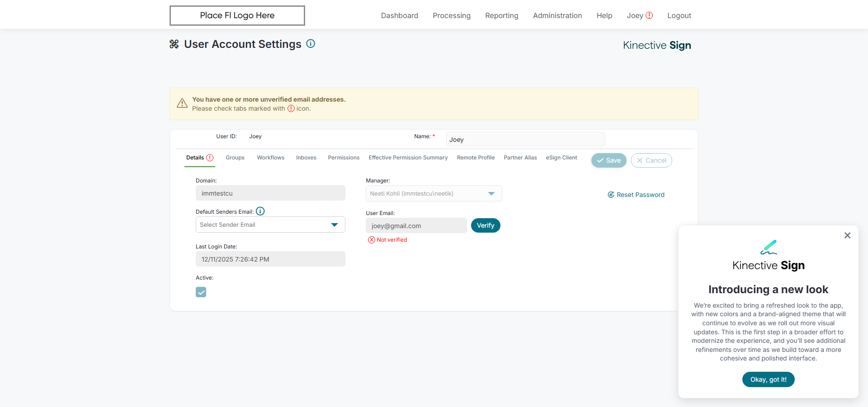This screenshot has width=868, height=407.
Task: Switch to the Inboxes tab
Action: [306, 158]
